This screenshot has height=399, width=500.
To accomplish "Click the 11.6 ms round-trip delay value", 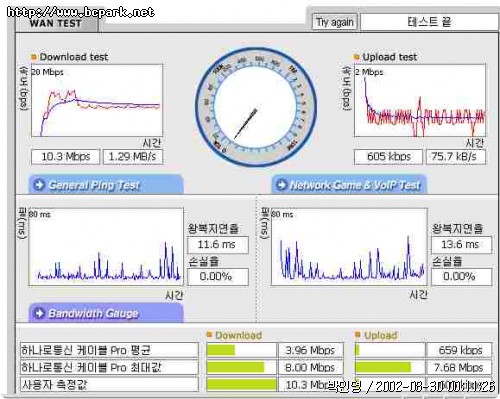I will [x=218, y=245].
